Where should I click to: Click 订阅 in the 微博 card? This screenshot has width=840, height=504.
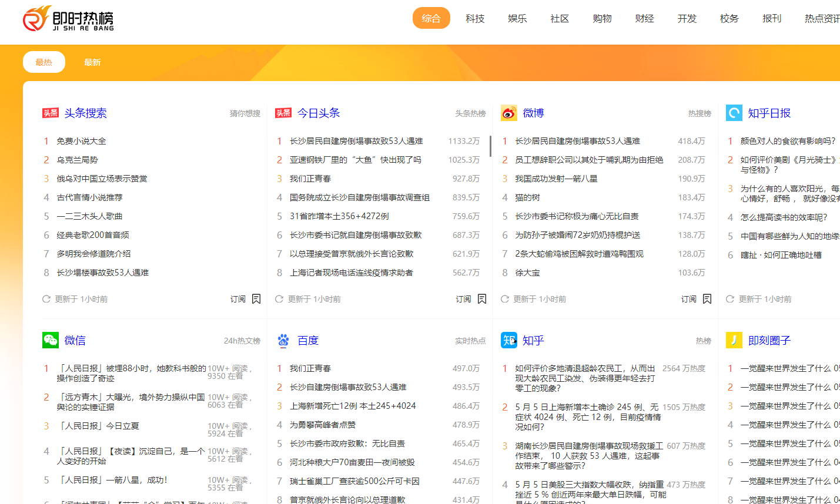click(x=689, y=299)
